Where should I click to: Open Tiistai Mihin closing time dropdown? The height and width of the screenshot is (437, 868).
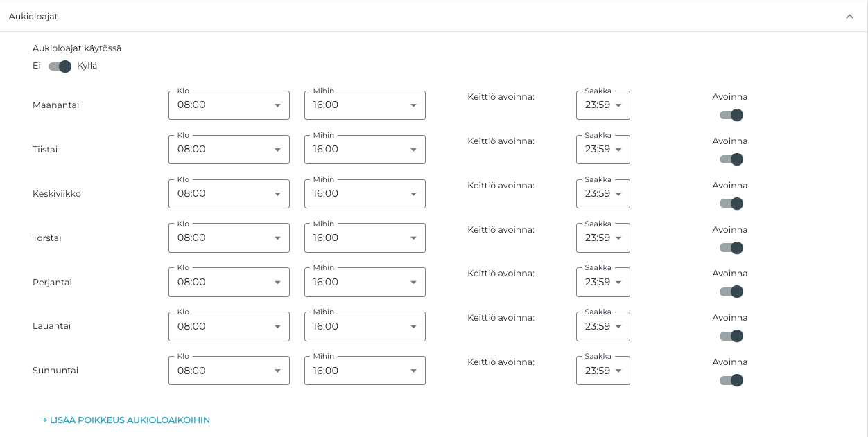tap(365, 150)
